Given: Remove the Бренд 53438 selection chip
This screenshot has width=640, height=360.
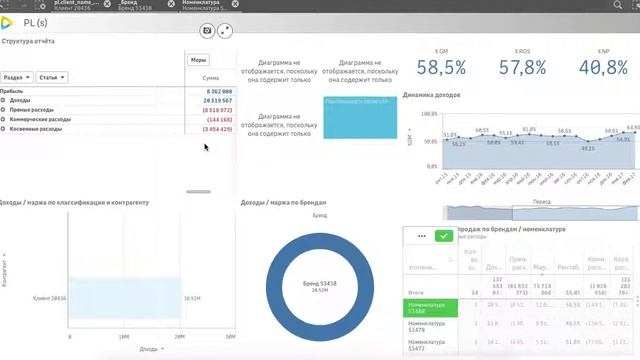Looking at the screenshot, I should 171,4.
